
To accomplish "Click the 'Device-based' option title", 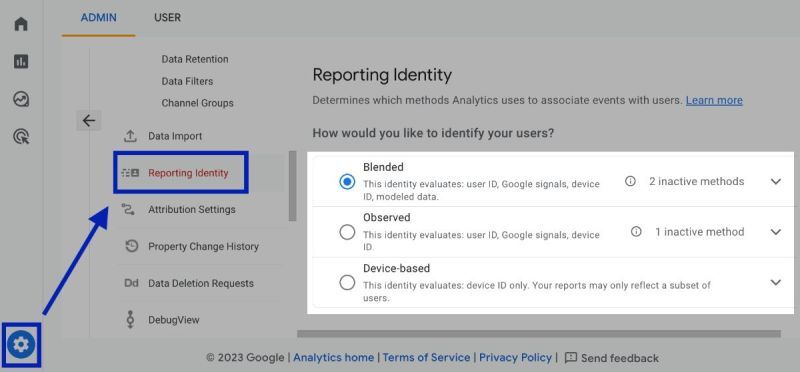I will click(396, 268).
